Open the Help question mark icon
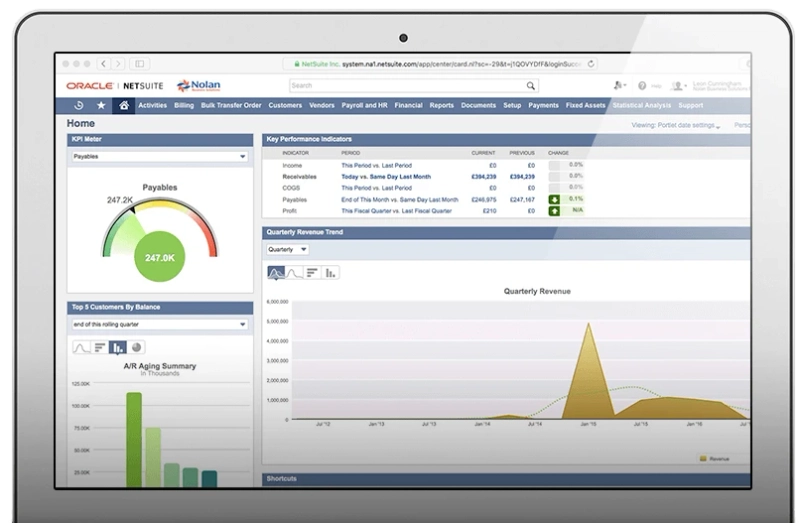 click(642, 86)
